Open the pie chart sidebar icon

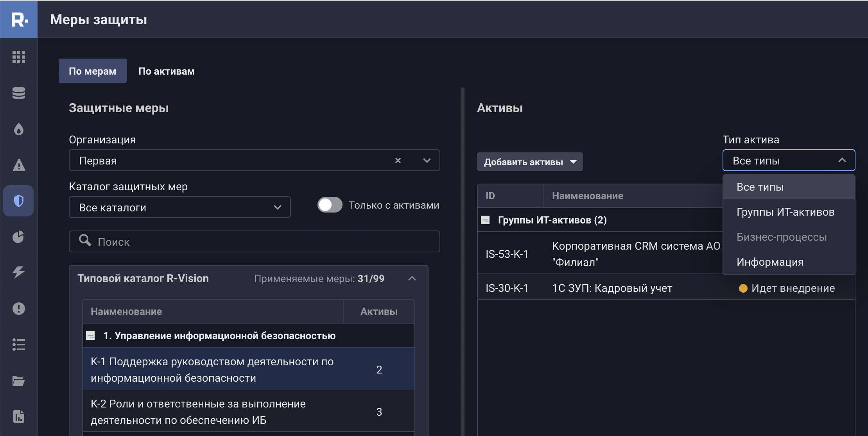(18, 237)
